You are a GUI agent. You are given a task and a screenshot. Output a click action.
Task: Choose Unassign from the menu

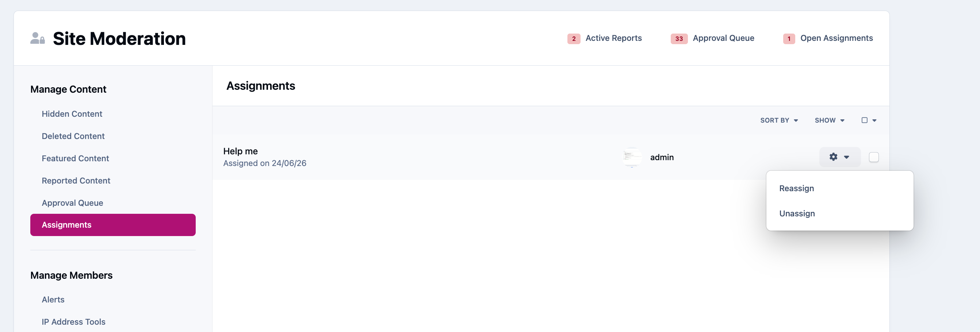797,213
